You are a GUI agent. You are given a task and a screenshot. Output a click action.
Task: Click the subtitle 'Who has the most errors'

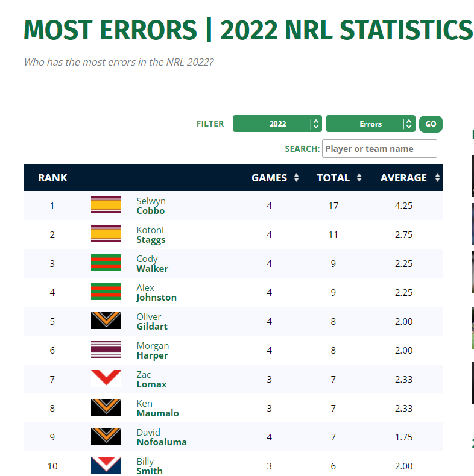coord(118,62)
